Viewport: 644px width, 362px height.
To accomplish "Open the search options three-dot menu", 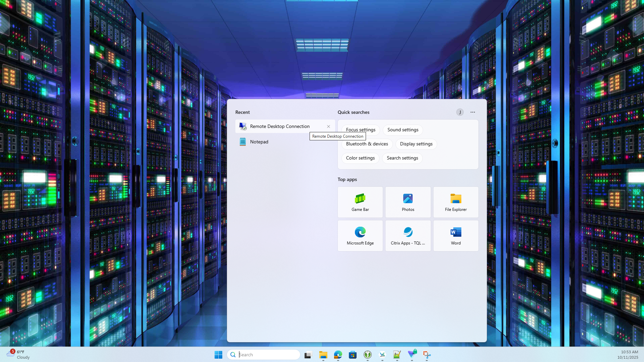I will coord(473,112).
